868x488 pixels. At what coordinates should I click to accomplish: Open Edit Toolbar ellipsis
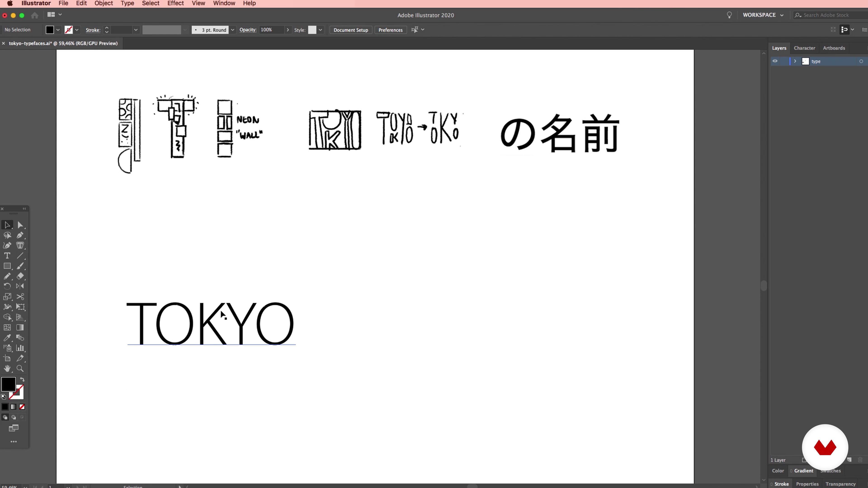point(14,441)
